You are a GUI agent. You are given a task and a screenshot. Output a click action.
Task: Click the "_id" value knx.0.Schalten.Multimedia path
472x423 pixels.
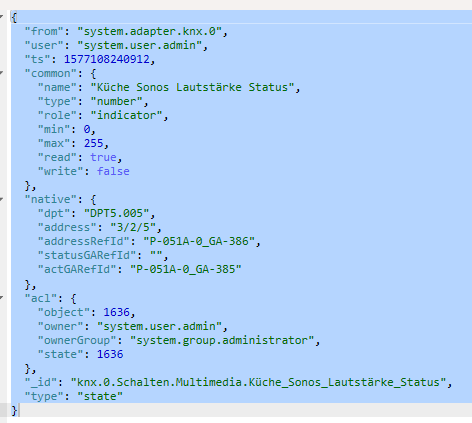click(258, 382)
